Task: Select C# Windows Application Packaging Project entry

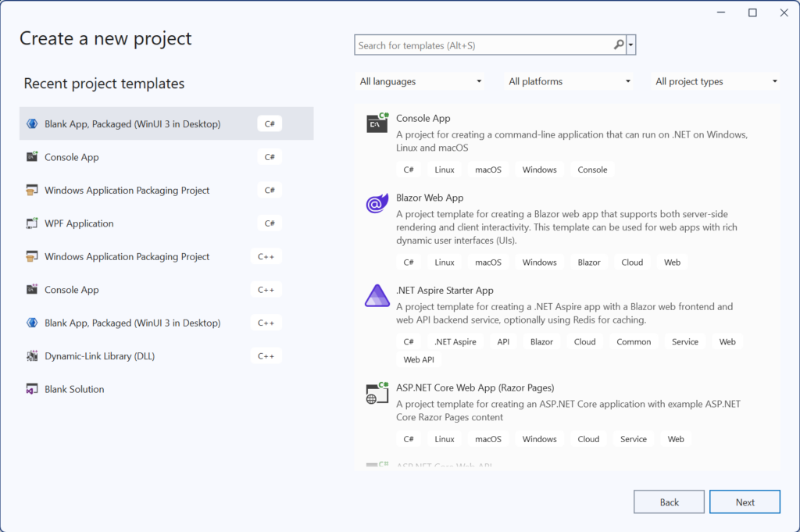Action: point(166,190)
